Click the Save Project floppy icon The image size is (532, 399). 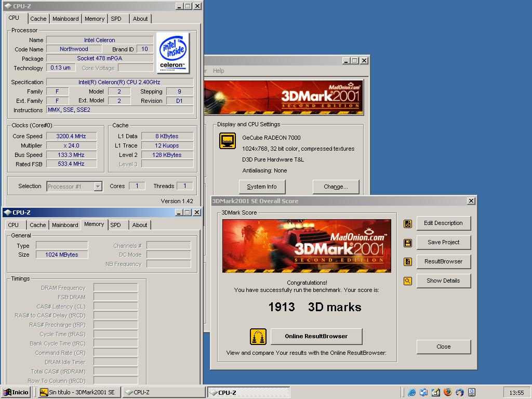click(x=408, y=243)
